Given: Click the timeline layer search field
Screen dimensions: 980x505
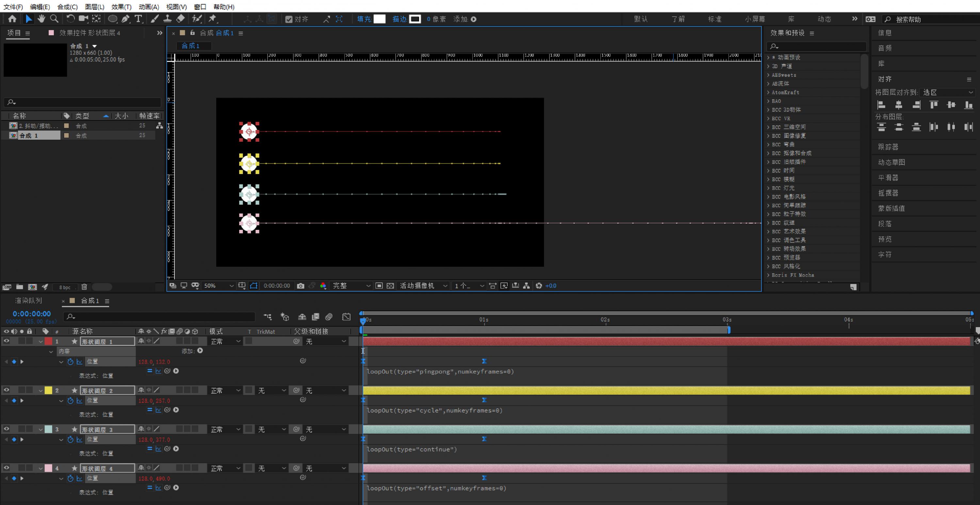Looking at the screenshot, I should pyautogui.click(x=160, y=317).
